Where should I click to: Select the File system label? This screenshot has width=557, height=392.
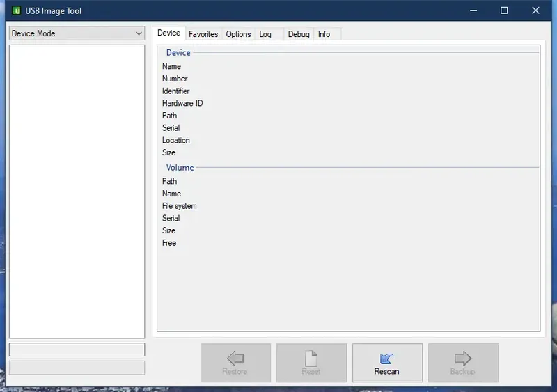[179, 206]
